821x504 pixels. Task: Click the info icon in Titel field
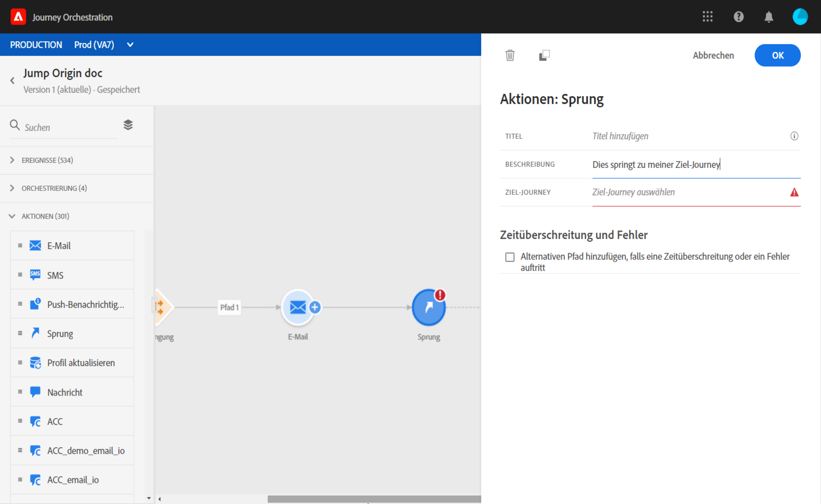[794, 136]
